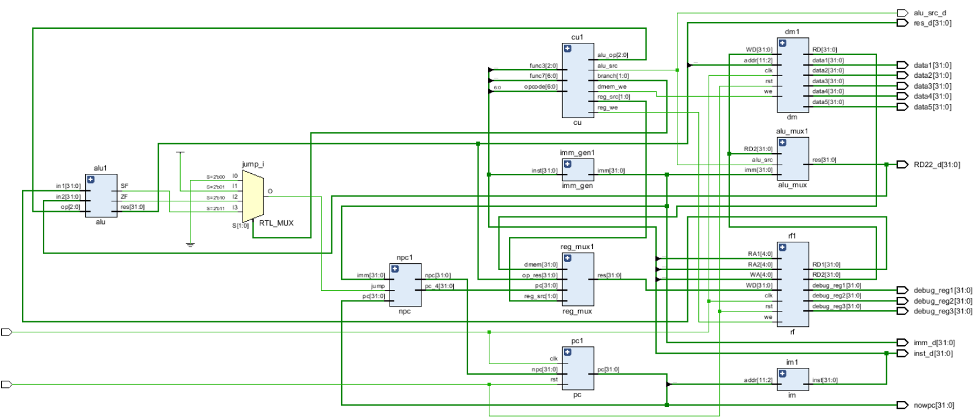Click the RD22_d[31:0] output port symbol
Viewport: 980px width, 418px height.
click(902, 165)
